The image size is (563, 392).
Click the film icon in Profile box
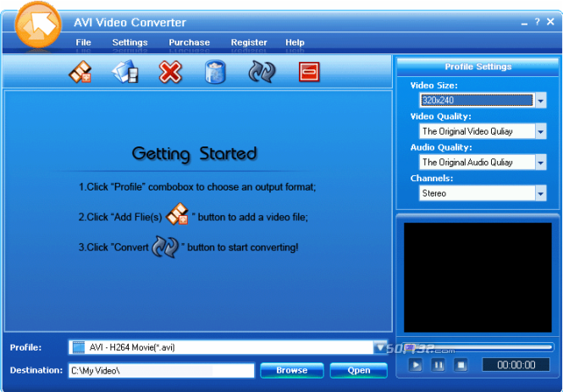point(78,347)
